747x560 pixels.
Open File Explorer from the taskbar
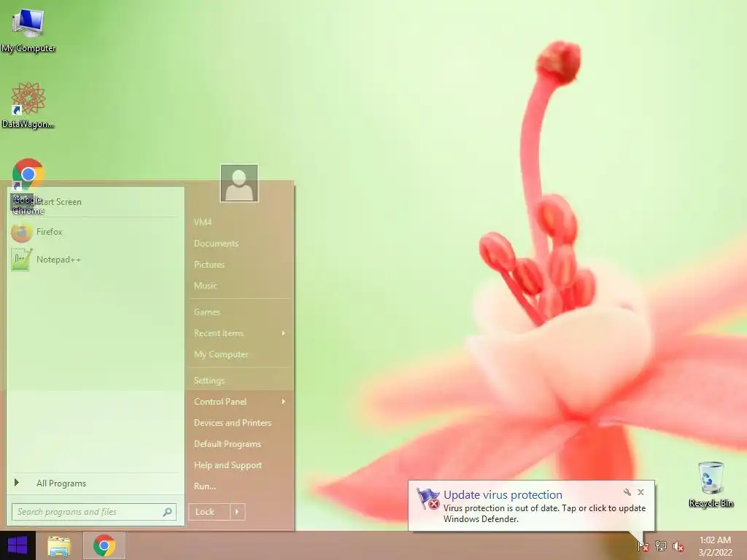59,546
